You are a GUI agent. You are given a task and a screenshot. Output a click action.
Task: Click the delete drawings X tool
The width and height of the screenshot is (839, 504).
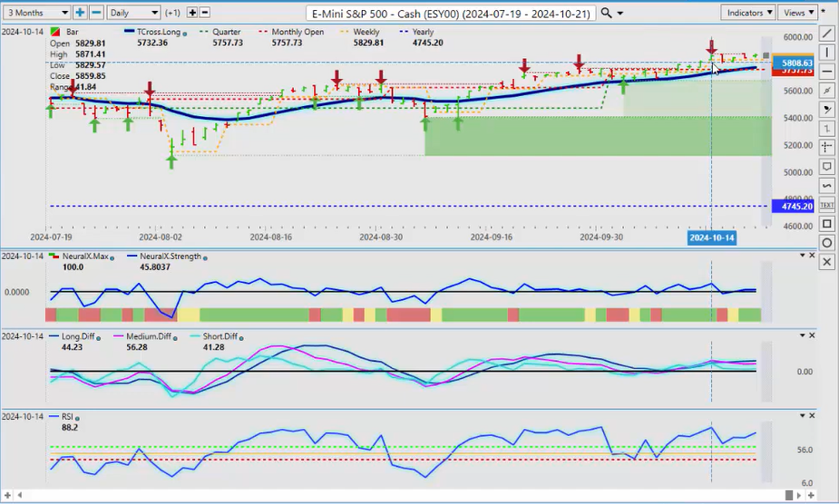826,262
